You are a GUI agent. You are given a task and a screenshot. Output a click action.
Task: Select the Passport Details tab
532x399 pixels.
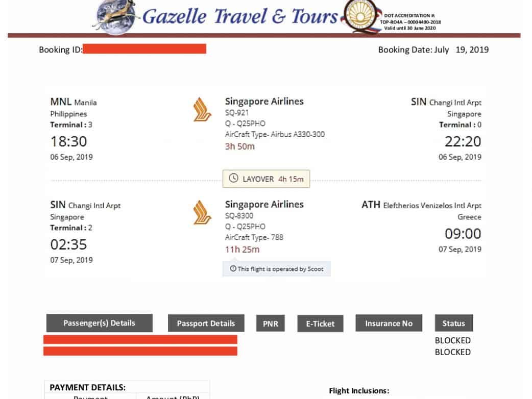206,323
